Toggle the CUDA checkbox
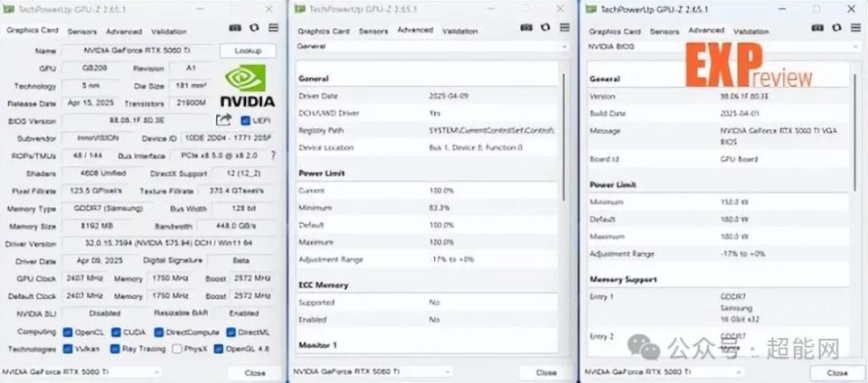This screenshot has width=868, height=383. 116,332
